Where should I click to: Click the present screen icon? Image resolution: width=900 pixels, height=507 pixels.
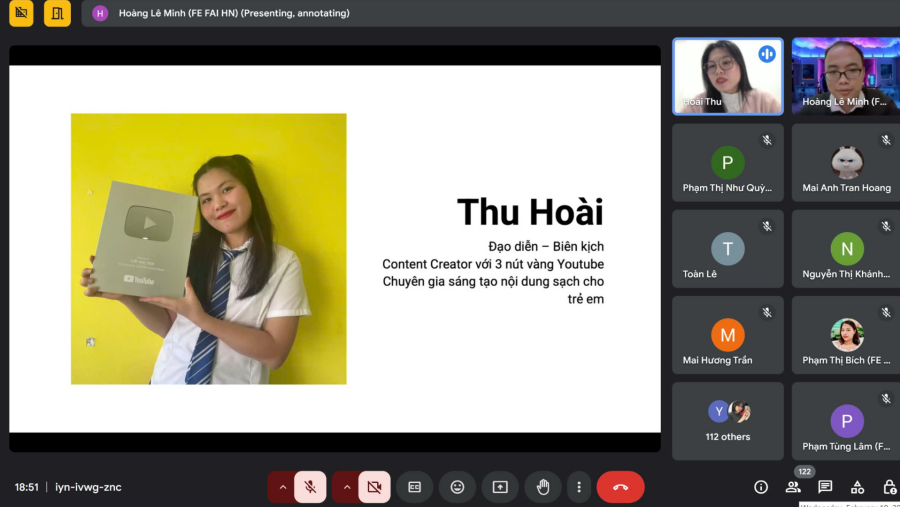pyautogui.click(x=500, y=487)
